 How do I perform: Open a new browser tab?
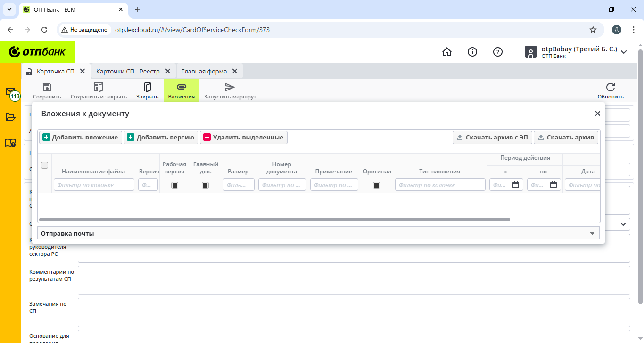point(138,9)
